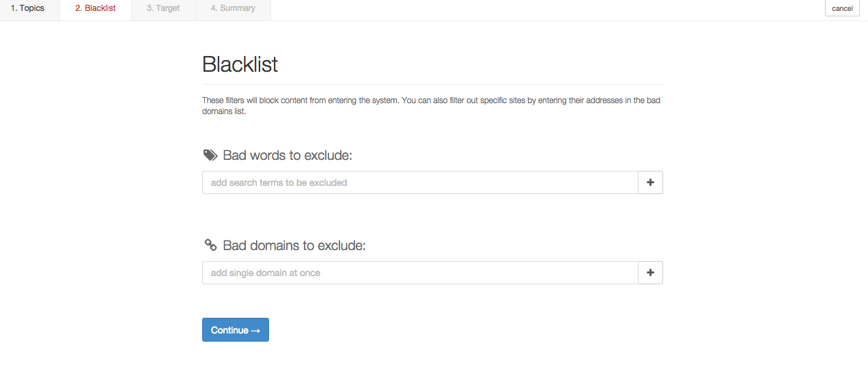Select the 2. Blacklist tab
The image size is (868, 369).
tap(96, 9)
